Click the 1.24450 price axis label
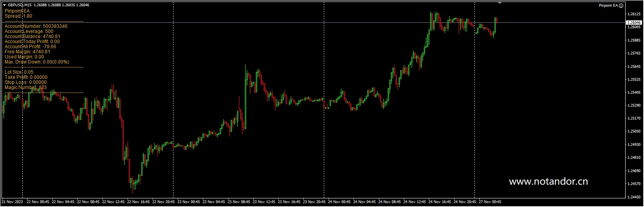 click(x=634, y=197)
